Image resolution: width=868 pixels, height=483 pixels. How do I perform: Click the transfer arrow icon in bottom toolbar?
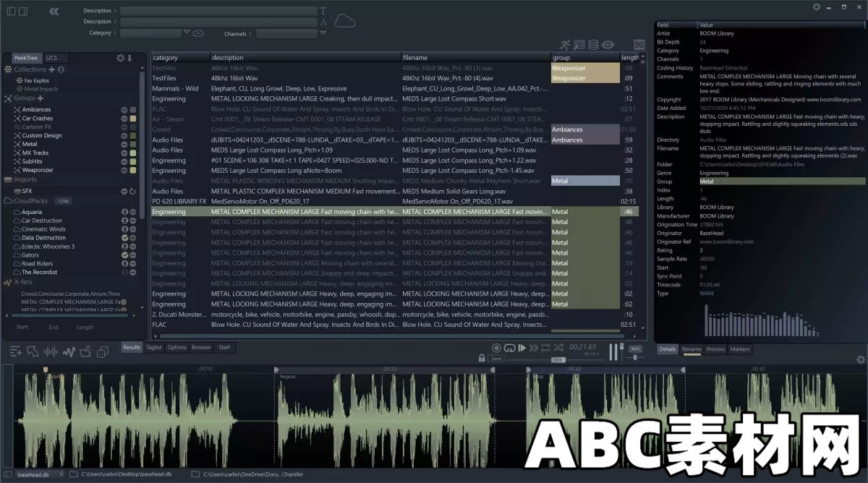click(33, 351)
